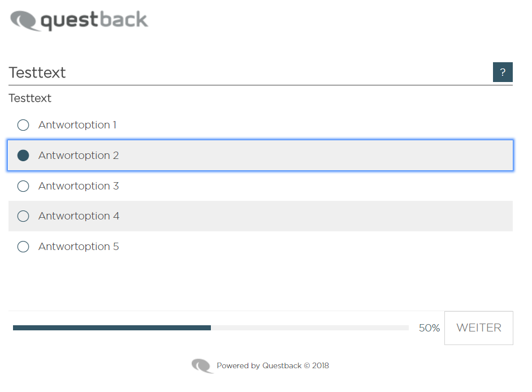532x392 pixels.
Task: Select the Antwortoption 3 radio button
Action: pos(23,186)
